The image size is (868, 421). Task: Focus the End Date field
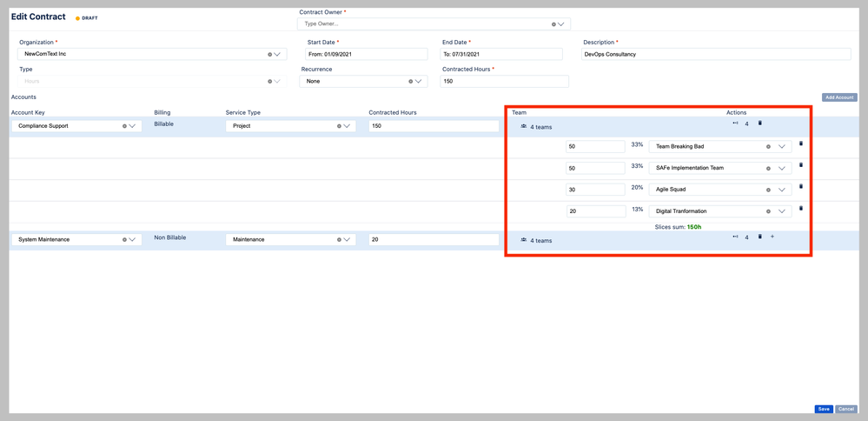point(501,54)
